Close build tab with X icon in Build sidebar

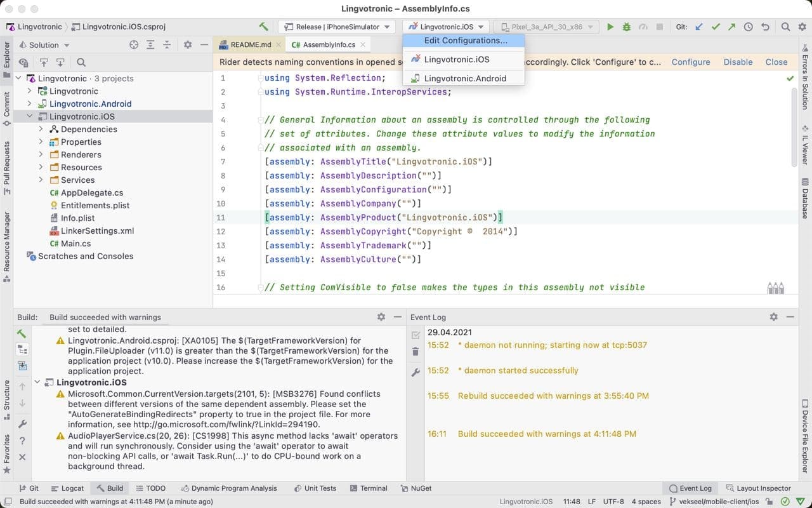pos(22,457)
